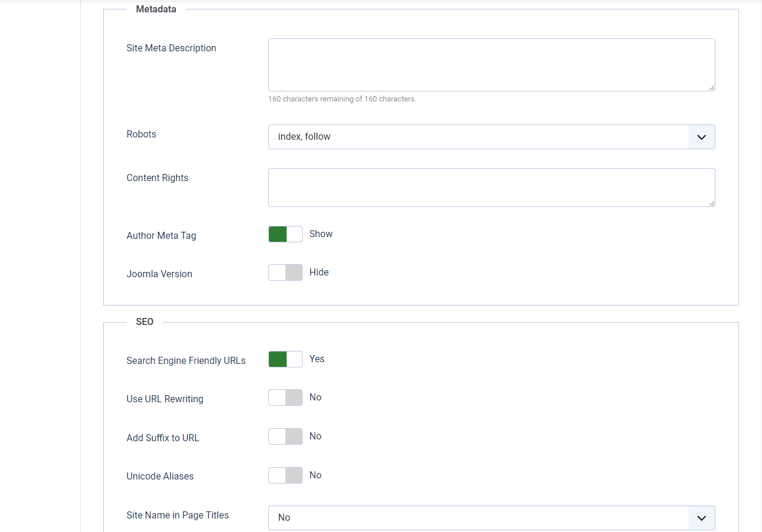
Task: Click the Site Meta Description text area
Action: 491,65
